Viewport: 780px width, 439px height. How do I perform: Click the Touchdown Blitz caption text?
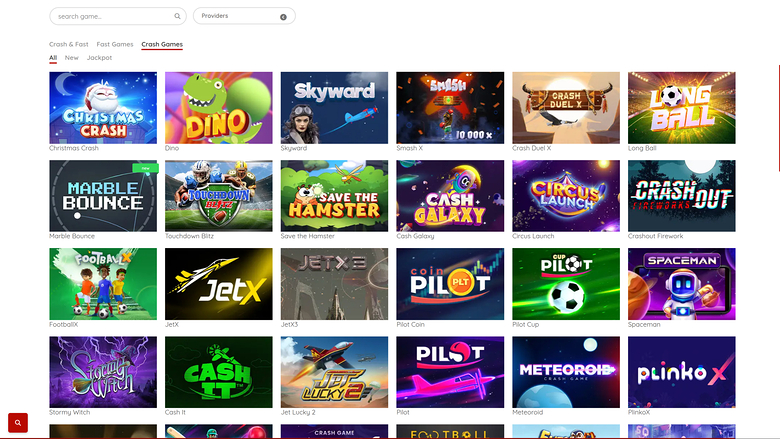click(x=189, y=236)
